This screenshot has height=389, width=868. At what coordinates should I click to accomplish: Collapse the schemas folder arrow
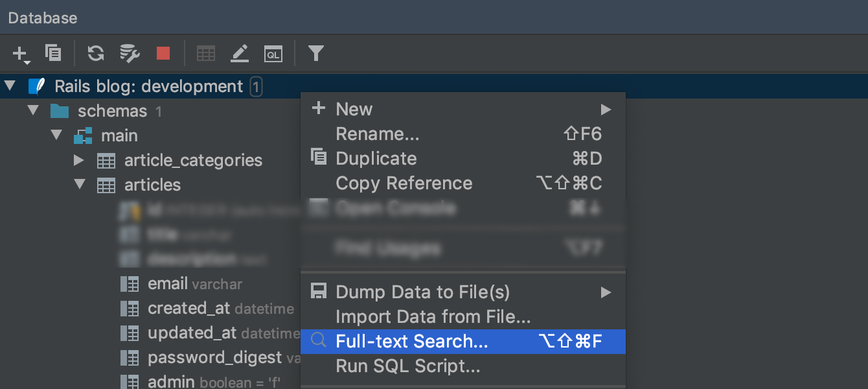(x=34, y=111)
